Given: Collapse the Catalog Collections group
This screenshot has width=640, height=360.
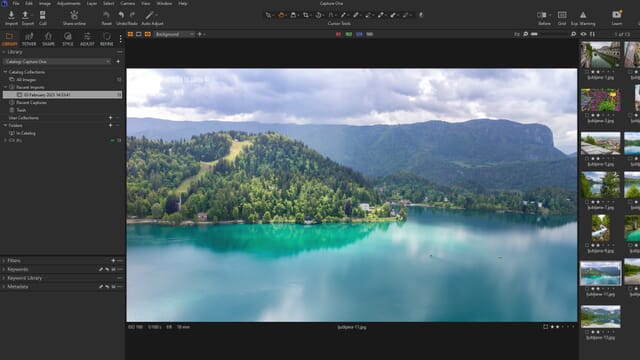Looking at the screenshot, I should click(5, 72).
